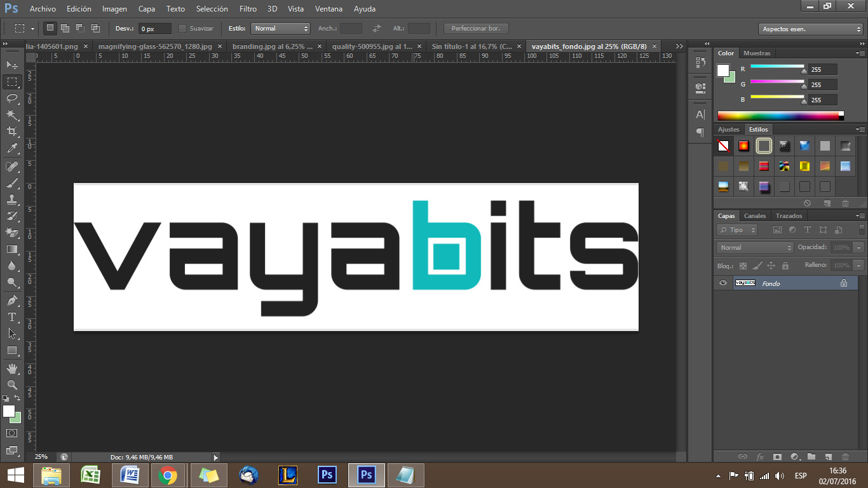Screen dimensions: 868x488
Task: Select the Healing Brush tool
Action: pos(12,166)
